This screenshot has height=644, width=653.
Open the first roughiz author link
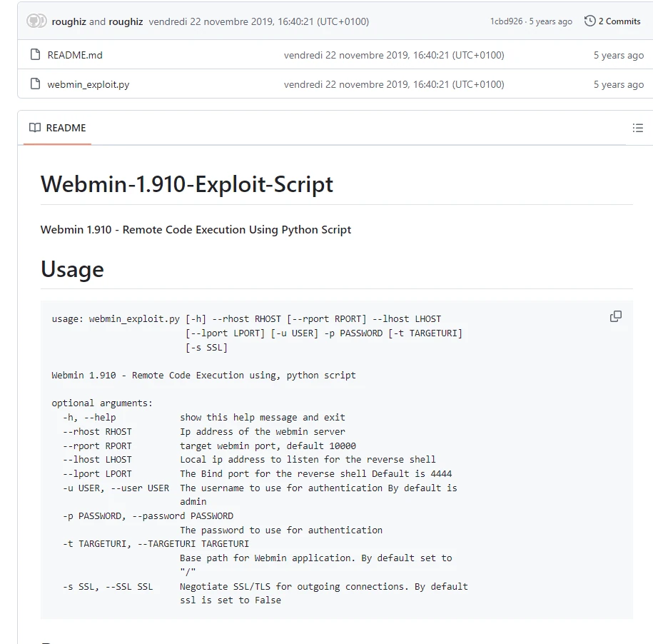69,21
